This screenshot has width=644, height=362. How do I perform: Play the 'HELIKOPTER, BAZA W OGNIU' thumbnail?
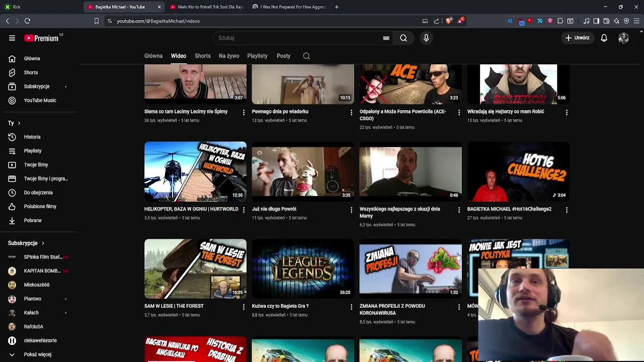tap(195, 171)
